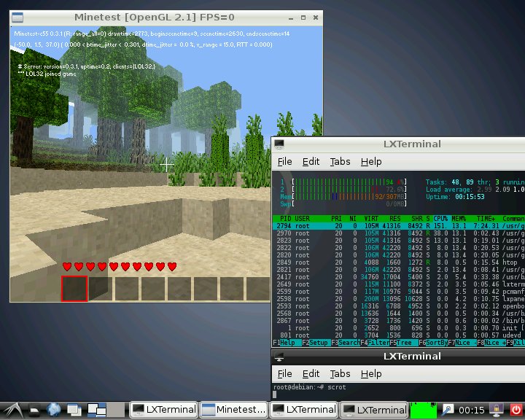The width and height of the screenshot is (525, 420).
Task: Maximize the Minetest window
Action: point(303,17)
